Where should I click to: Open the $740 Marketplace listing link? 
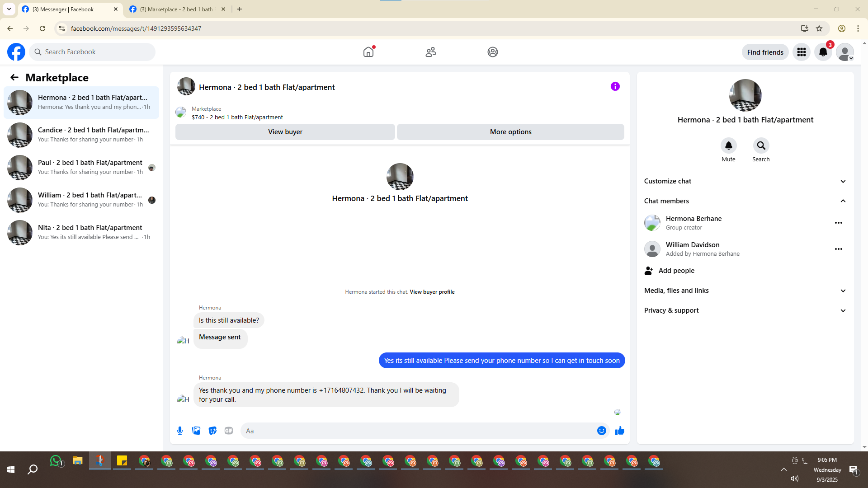pyautogui.click(x=237, y=117)
